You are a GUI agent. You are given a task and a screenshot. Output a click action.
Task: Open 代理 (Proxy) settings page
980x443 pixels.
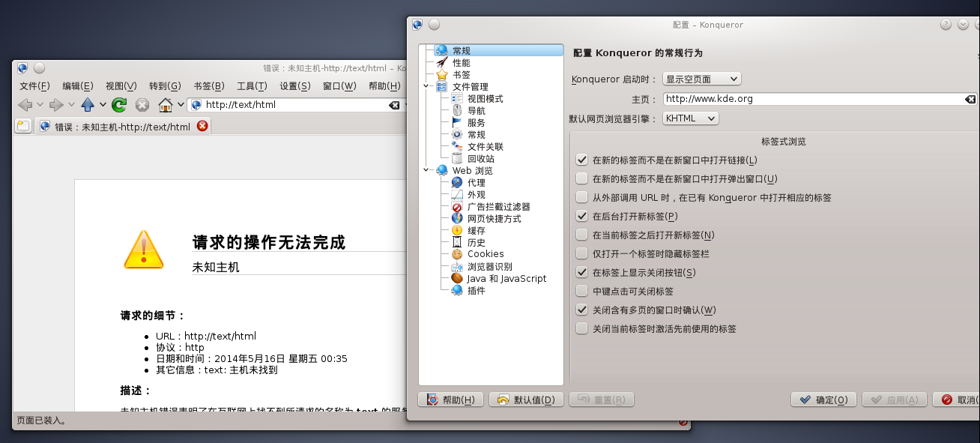point(476,183)
